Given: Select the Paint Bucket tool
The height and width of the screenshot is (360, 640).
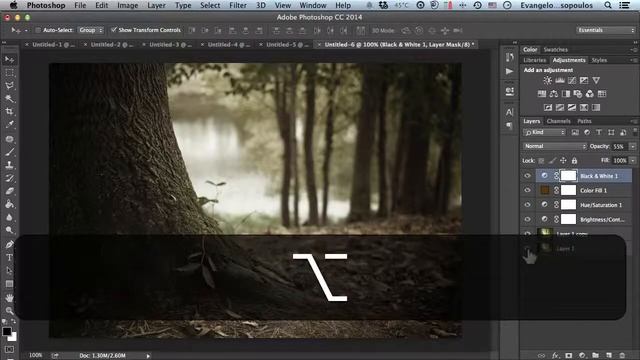Looking at the screenshot, I should point(9,204).
